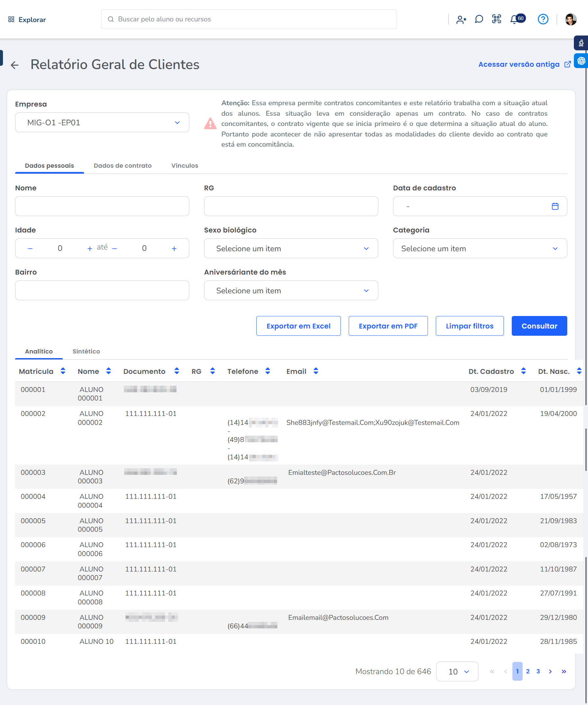Open the notifications bell icon
The width and height of the screenshot is (588, 705).
(x=514, y=19)
